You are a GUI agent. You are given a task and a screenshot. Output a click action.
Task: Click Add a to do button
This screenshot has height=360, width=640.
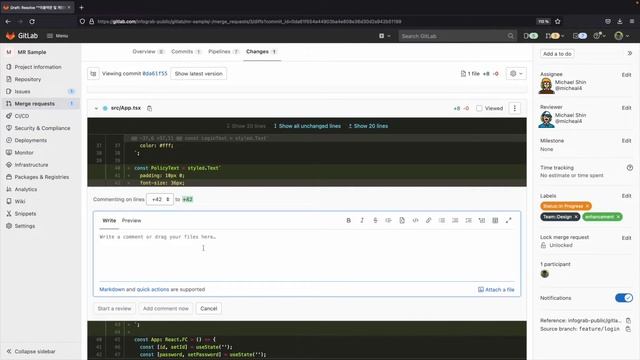pos(557,53)
